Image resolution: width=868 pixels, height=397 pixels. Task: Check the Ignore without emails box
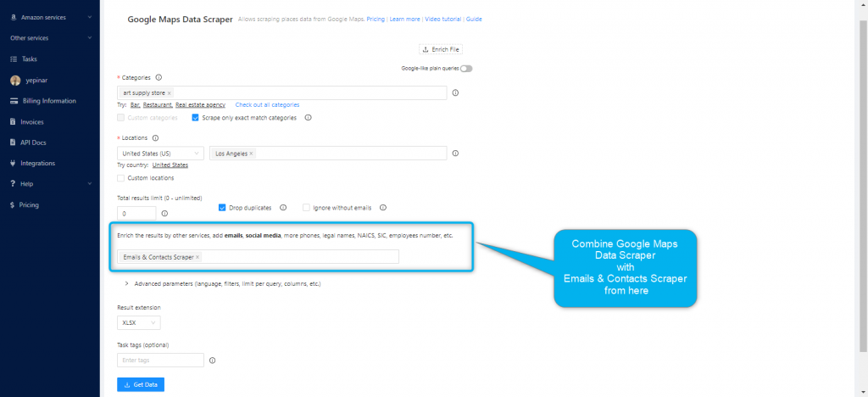(307, 207)
